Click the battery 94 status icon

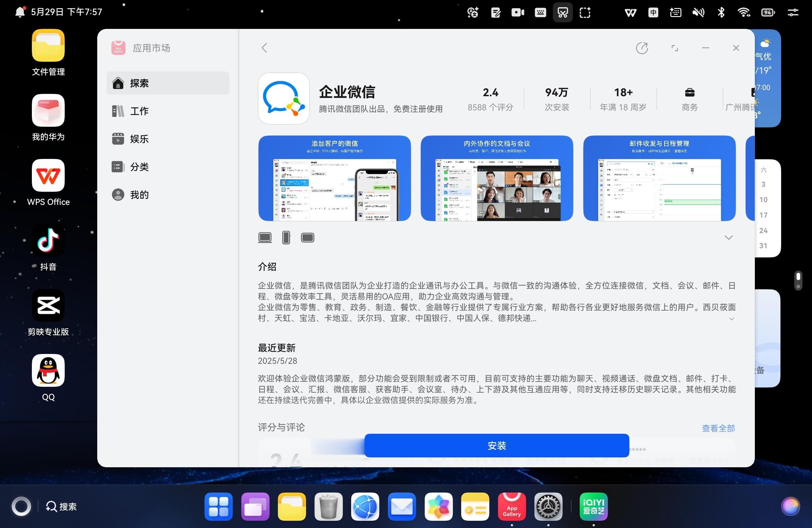[x=768, y=12]
